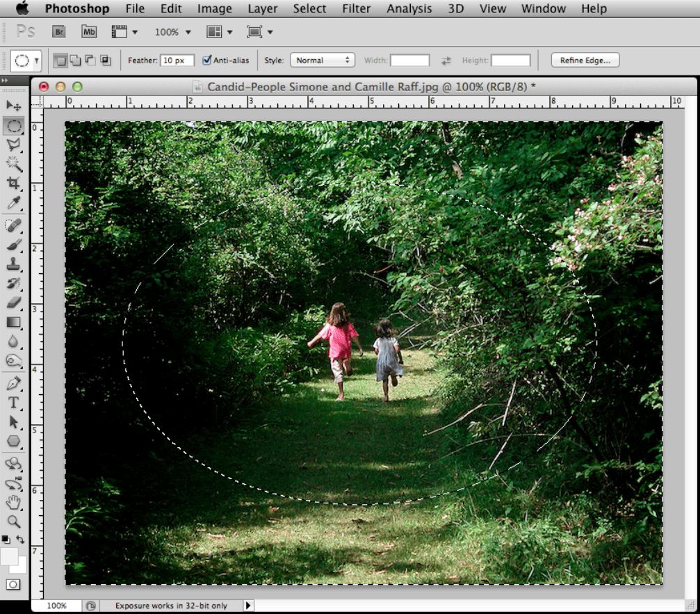Activate the Horizontal Type tool
The height and width of the screenshot is (614, 700).
(x=14, y=403)
